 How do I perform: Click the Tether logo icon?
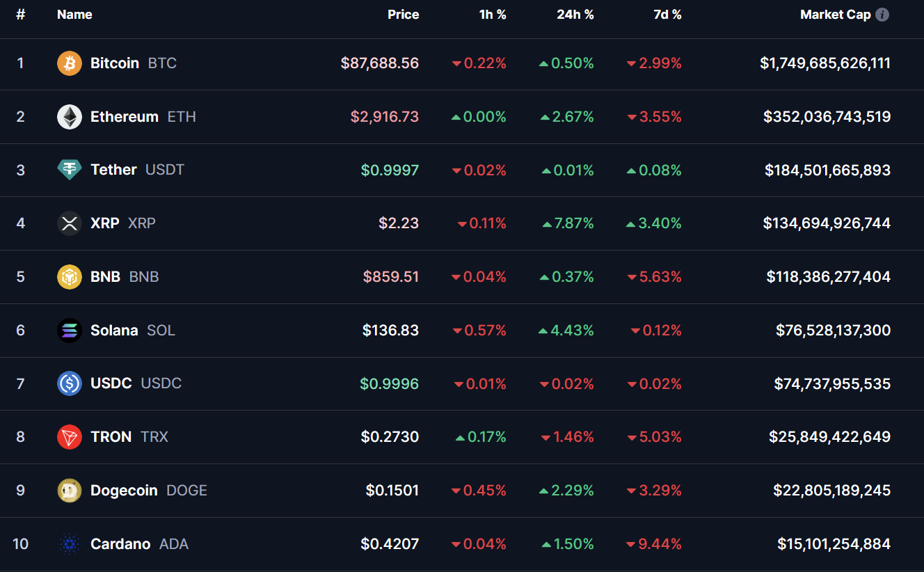click(69, 170)
